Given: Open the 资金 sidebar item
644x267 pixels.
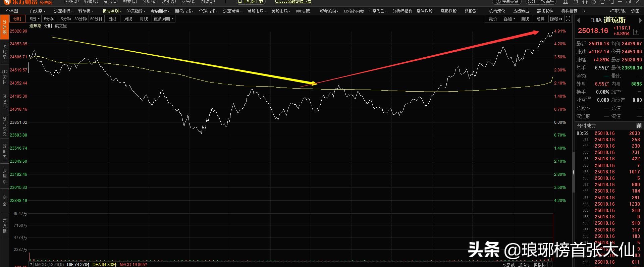Looking at the screenshot, I should [4, 201].
